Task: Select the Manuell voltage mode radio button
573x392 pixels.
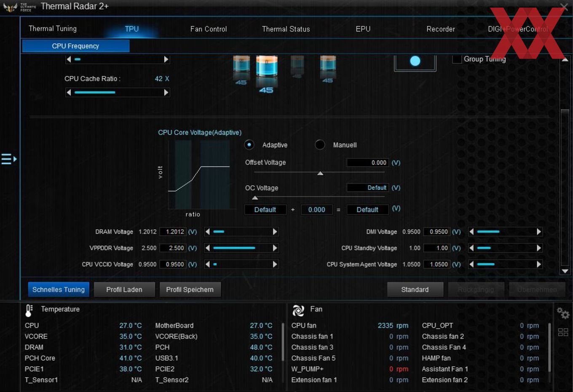Action: click(320, 145)
